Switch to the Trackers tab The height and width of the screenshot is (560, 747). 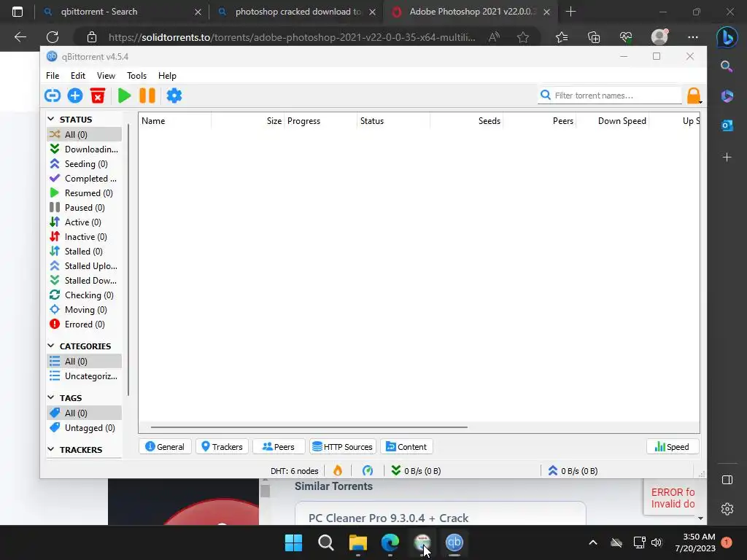pos(222,447)
